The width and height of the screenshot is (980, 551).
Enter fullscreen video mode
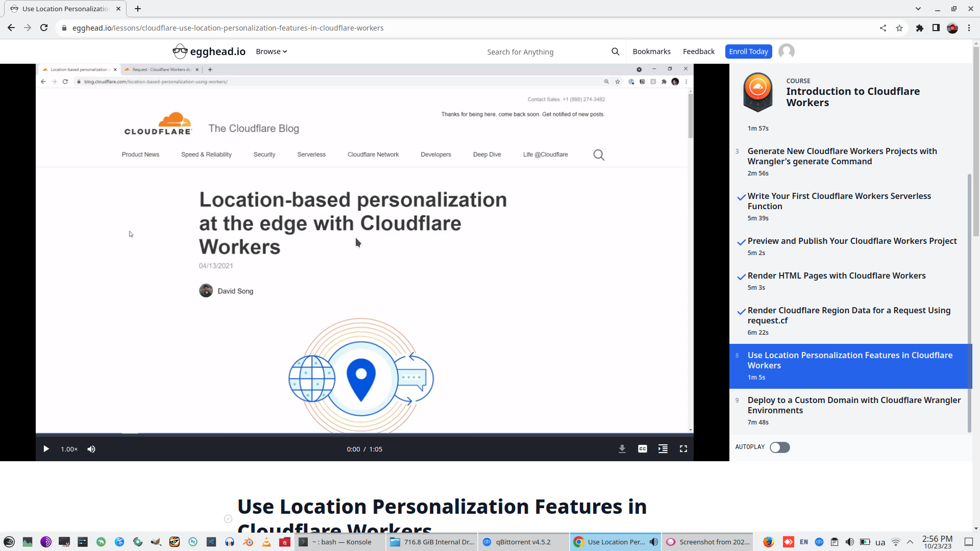click(683, 449)
